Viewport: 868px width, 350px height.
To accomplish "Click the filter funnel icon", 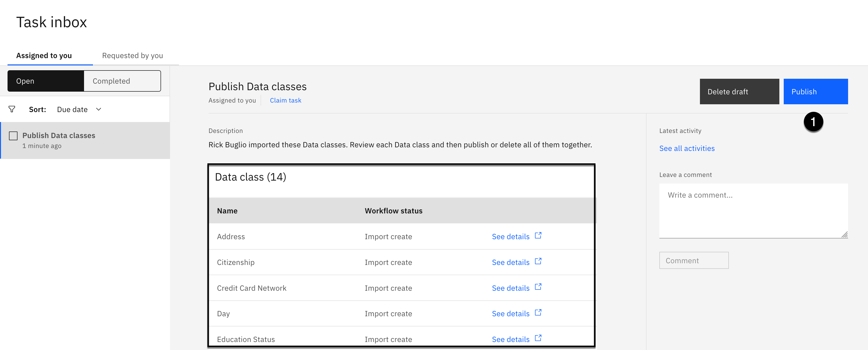I will click(x=12, y=109).
